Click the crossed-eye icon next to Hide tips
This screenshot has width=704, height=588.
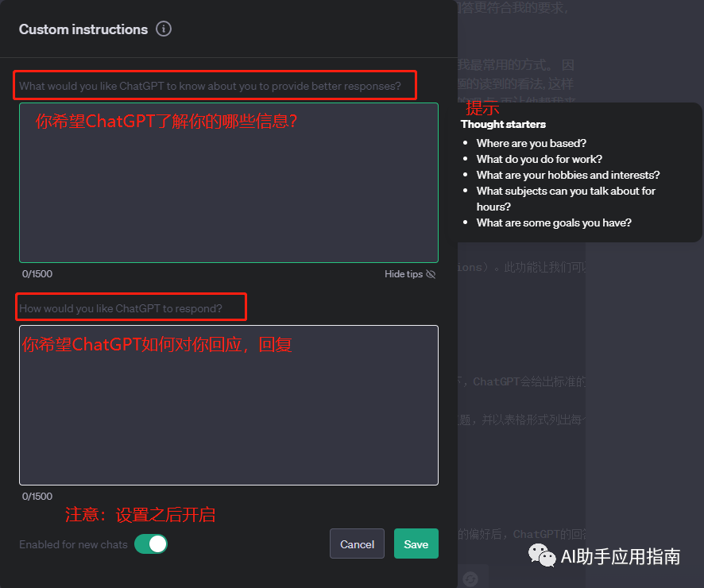point(431,274)
